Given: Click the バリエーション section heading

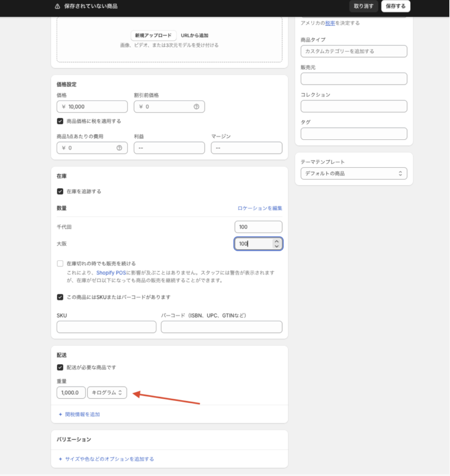Looking at the screenshot, I should (74, 439).
